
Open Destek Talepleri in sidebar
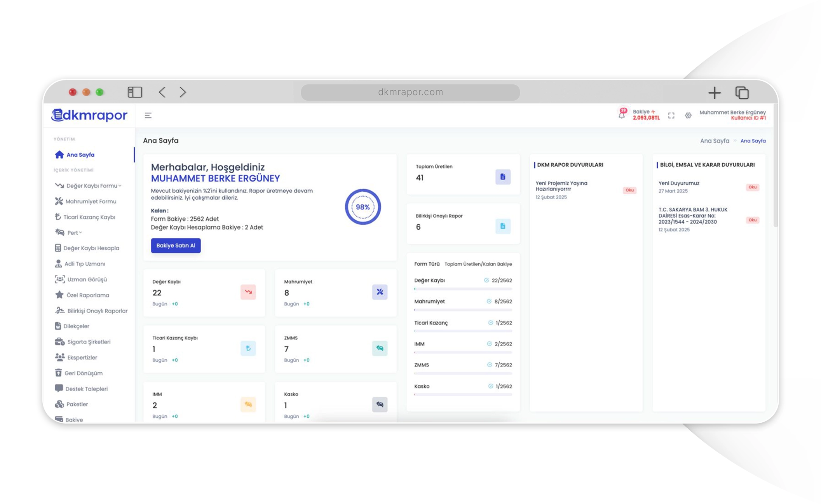82,389
